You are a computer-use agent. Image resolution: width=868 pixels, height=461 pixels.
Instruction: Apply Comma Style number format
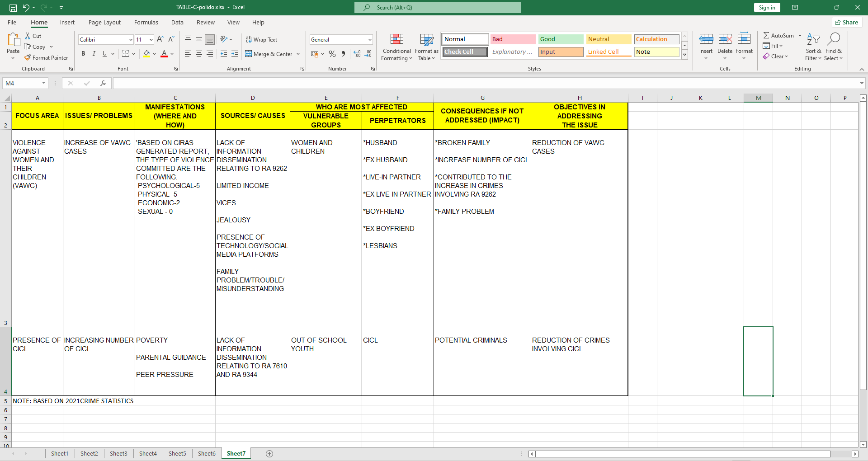(x=344, y=54)
